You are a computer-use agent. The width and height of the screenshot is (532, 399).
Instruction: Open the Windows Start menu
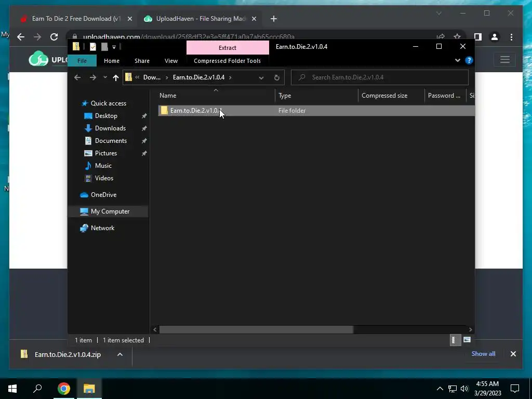12,389
